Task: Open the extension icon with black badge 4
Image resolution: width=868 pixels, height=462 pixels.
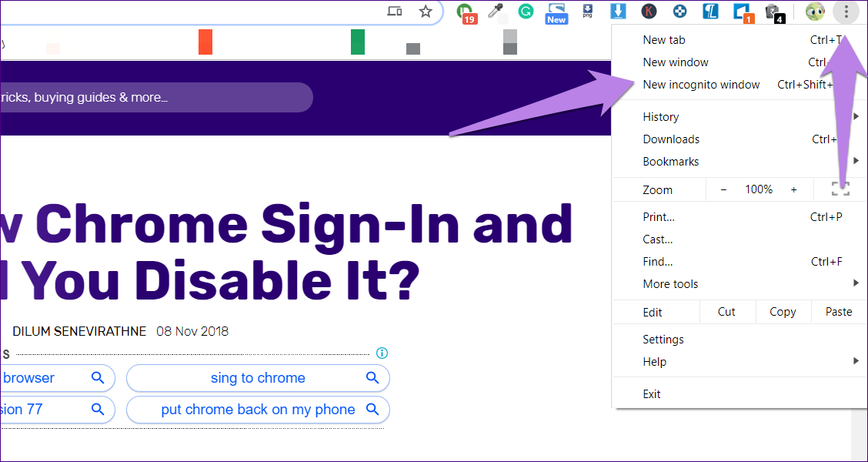Action: [774, 13]
